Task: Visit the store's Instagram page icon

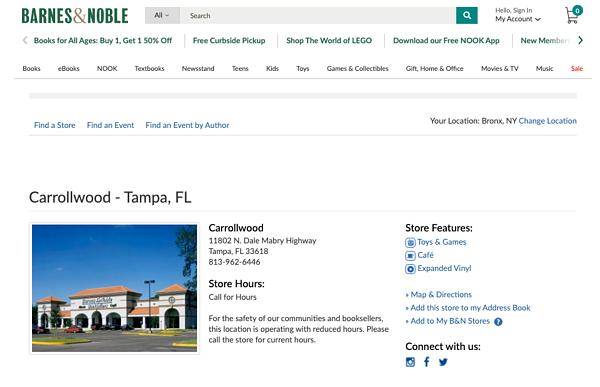Action: (x=410, y=362)
